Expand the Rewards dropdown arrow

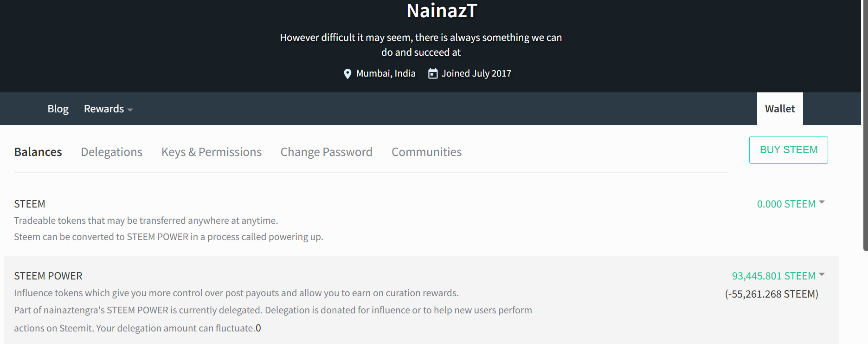pos(130,110)
